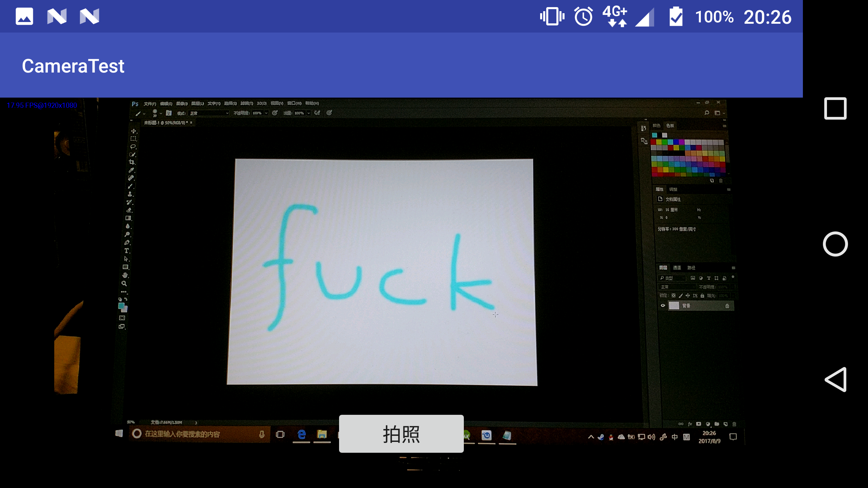
Task: Open the 帮助(H) menu
Action: (312, 103)
